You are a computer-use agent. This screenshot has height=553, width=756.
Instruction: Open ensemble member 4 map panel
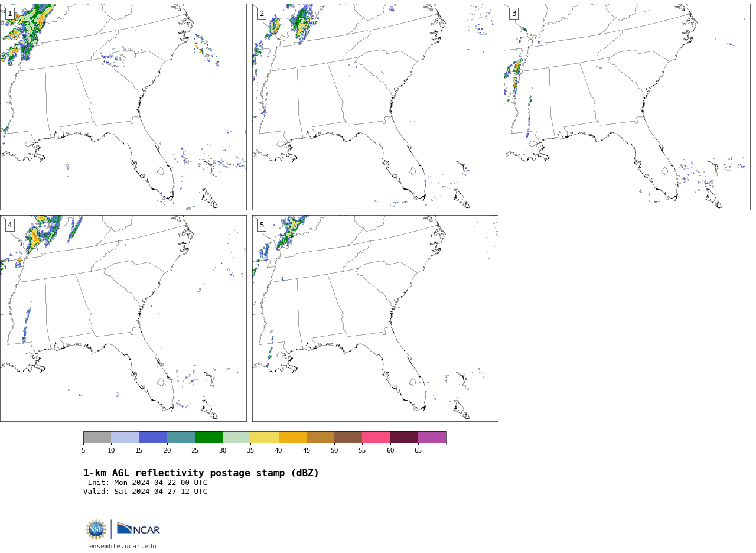pos(123,318)
